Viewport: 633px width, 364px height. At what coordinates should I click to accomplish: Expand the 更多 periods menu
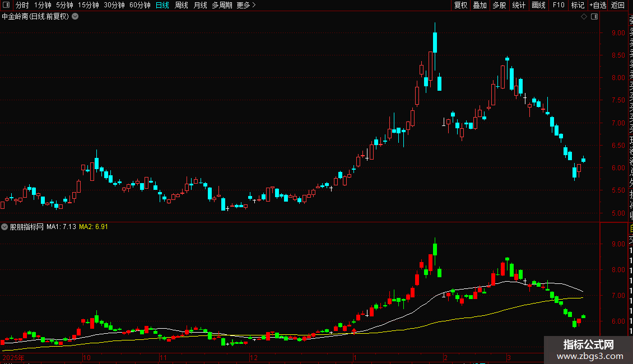click(246, 5)
